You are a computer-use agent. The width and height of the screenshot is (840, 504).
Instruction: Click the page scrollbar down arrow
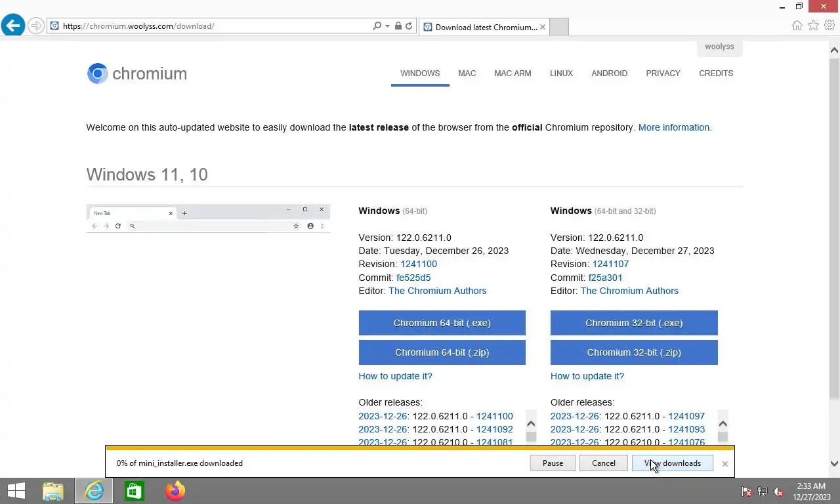click(x=835, y=463)
